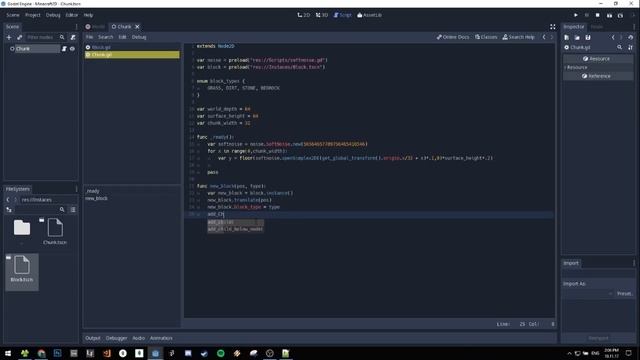The image size is (640, 360).
Task: Click Search Help button
Action: pyautogui.click(x=518, y=37)
